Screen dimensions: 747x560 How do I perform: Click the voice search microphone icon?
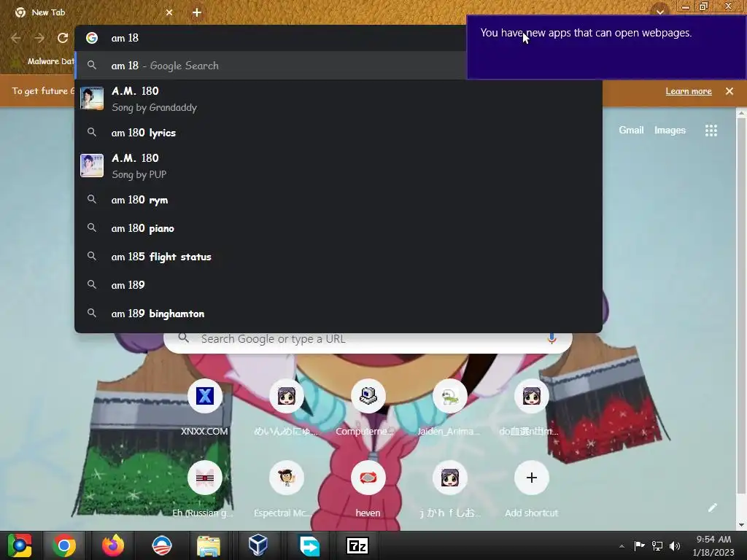click(551, 338)
